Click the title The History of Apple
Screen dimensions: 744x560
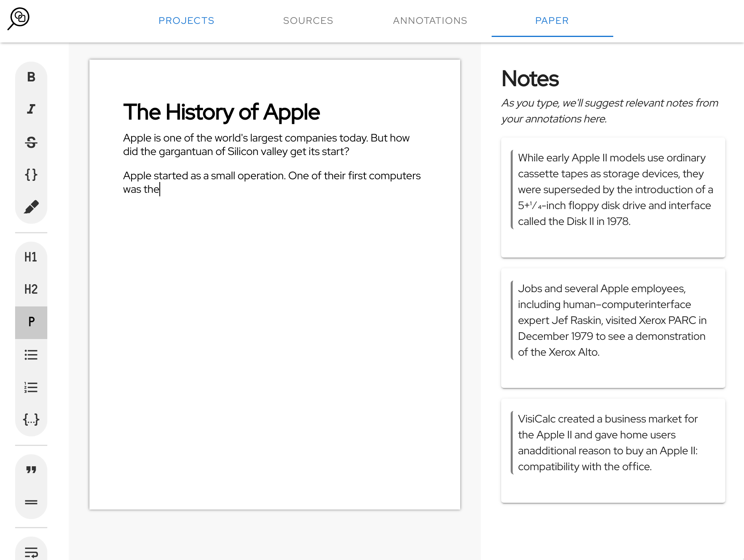pos(221,112)
